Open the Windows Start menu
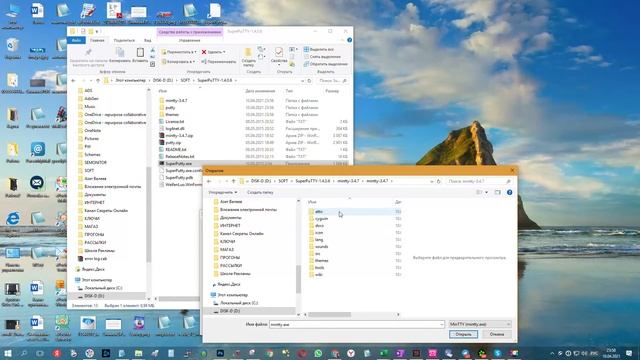This screenshot has height=360, width=640. 8,353
